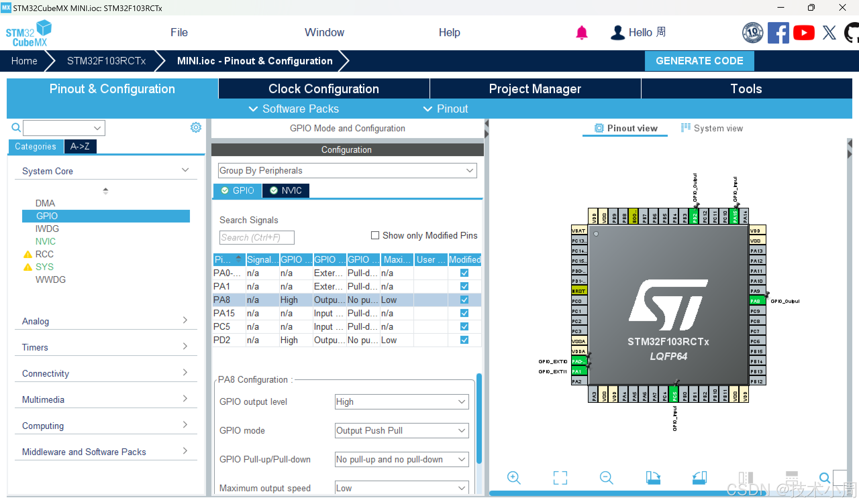
Task: Open the GPIO output level dropdown
Action: pos(401,402)
